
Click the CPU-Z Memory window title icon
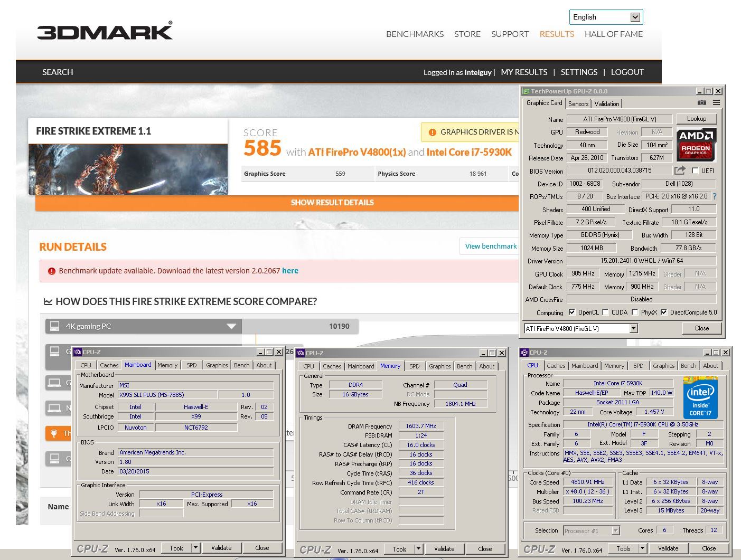tap(301, 353)
